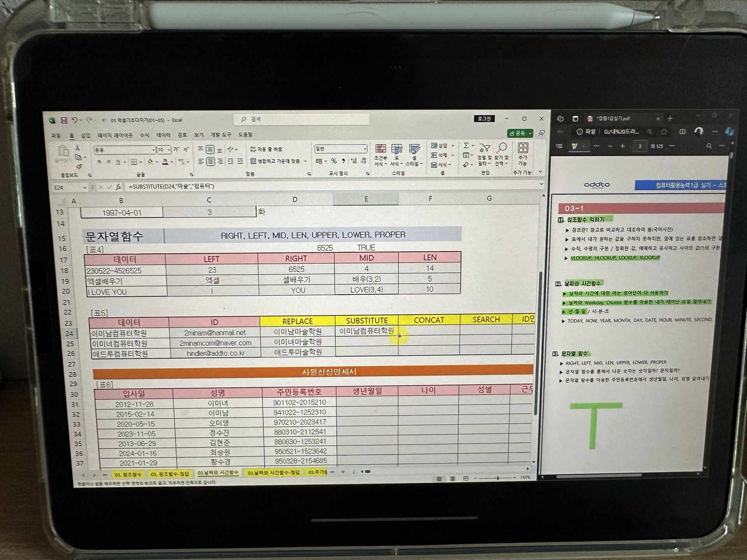Click the Insert Function fx icon

118,187
